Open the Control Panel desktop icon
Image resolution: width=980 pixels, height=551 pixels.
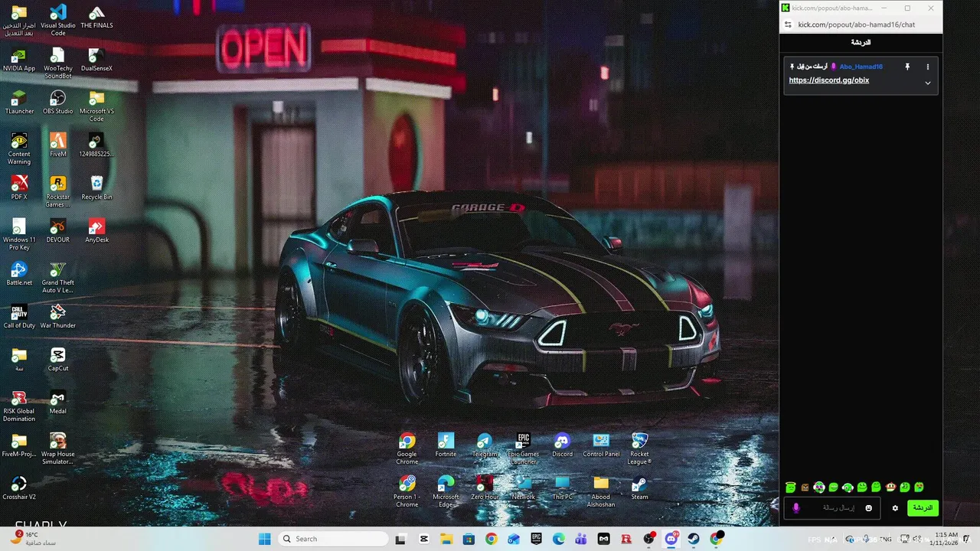[601, 445]
